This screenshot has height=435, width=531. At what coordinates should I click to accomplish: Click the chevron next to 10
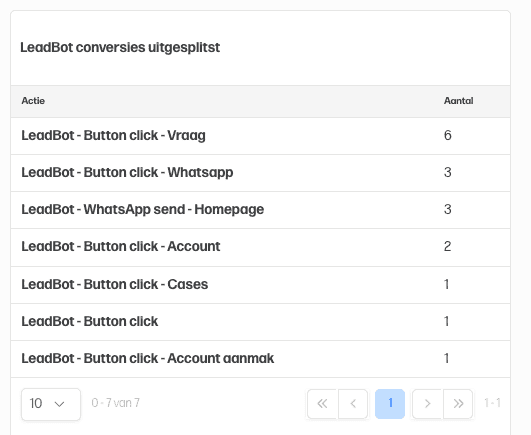[60, 404]
